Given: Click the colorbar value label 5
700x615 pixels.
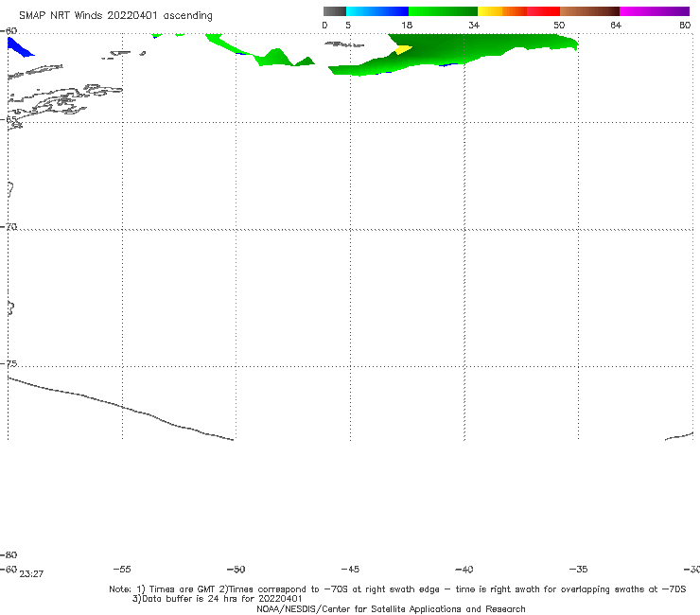Looking at the screenshot, I should coord(348,25).
